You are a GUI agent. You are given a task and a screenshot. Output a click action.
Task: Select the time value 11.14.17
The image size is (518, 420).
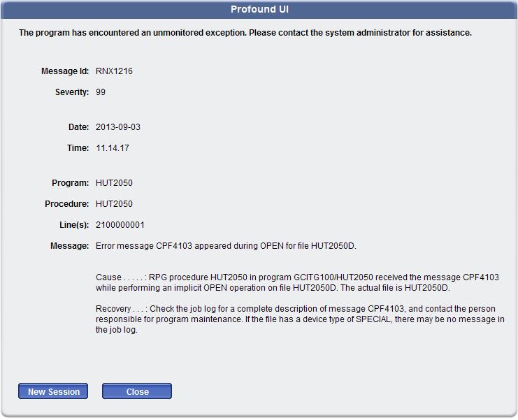pos(113,148)
